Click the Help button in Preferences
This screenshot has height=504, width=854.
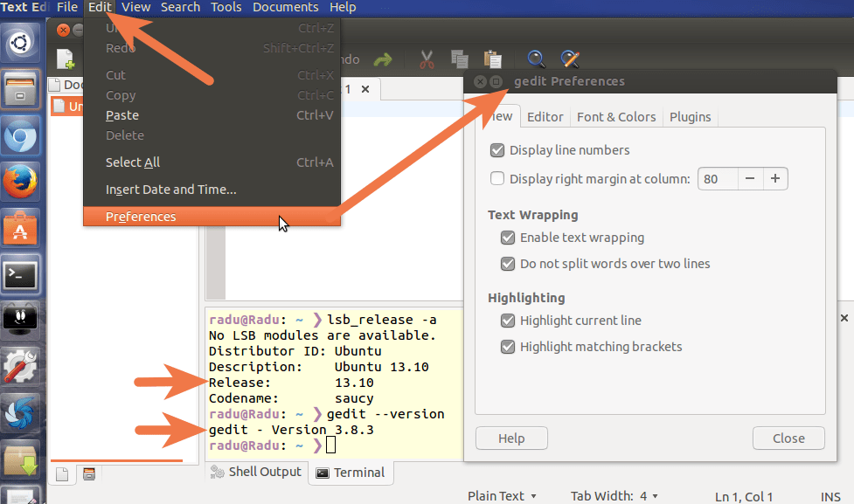[x=511, y=438]
